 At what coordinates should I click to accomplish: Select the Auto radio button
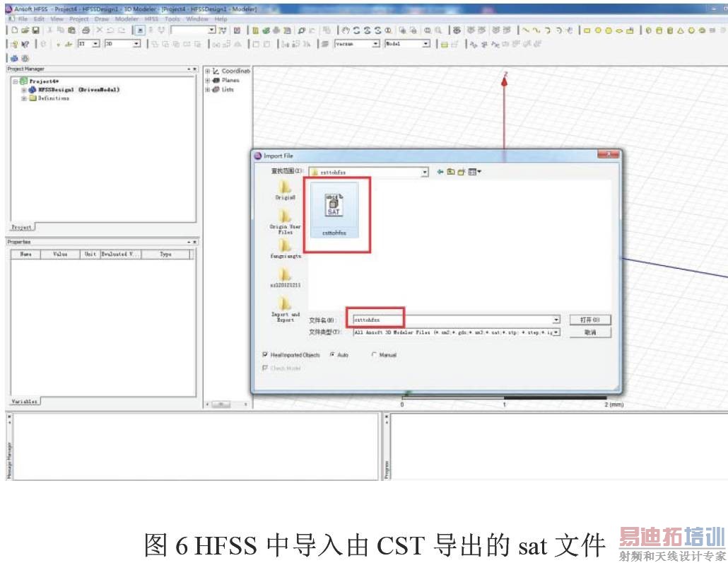332,354
